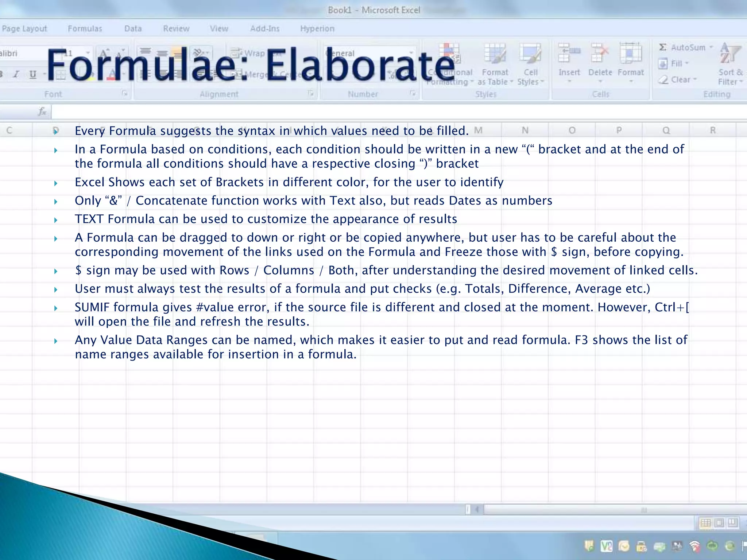Screen dimensions: 747x560
Task: Click the Format cells icon in Cells group
Action: tap(631, 53)
